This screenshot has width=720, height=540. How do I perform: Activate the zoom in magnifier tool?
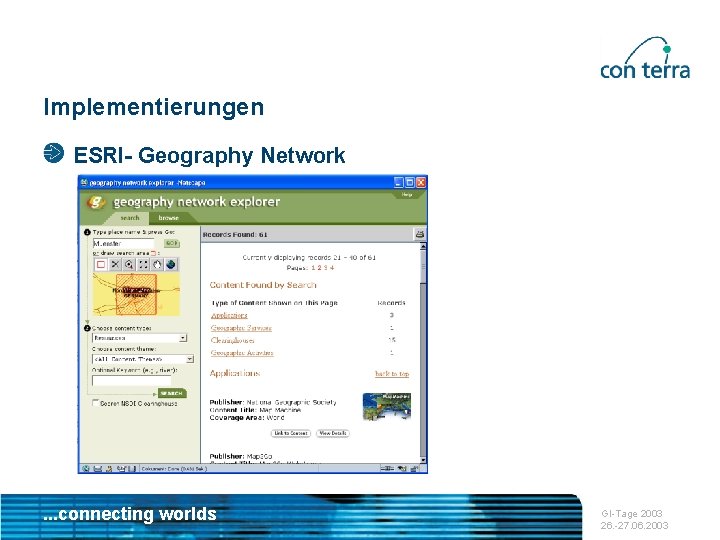tap(129, 264)
